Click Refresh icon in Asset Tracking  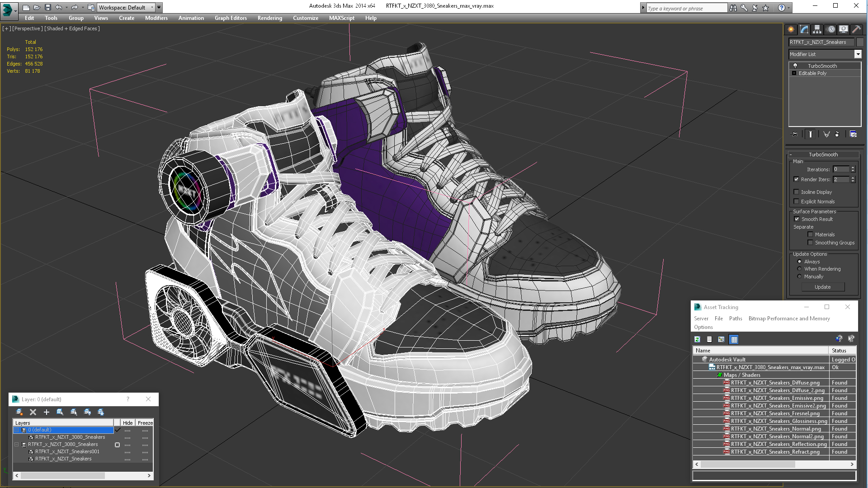697,339
